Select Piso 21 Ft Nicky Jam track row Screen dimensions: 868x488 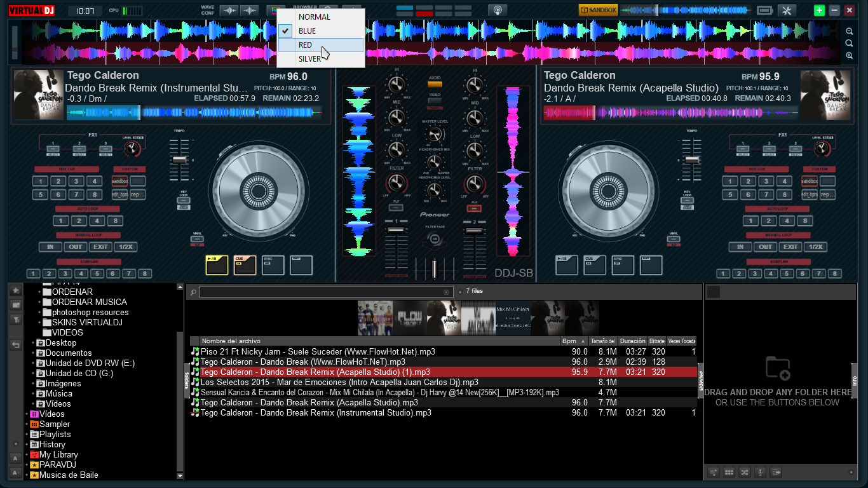click(444, 351)
